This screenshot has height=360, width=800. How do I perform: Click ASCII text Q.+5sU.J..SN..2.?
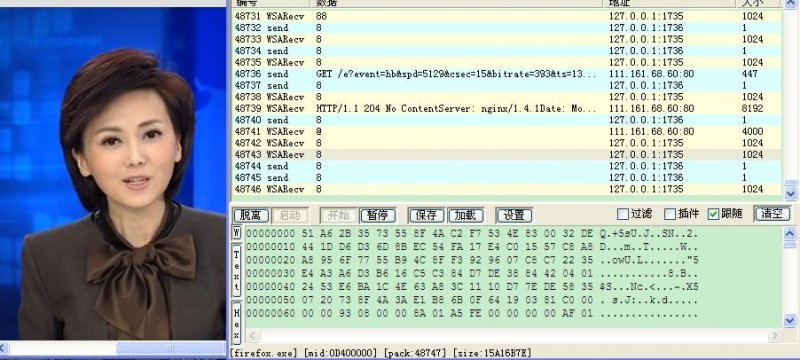[648, 234]
